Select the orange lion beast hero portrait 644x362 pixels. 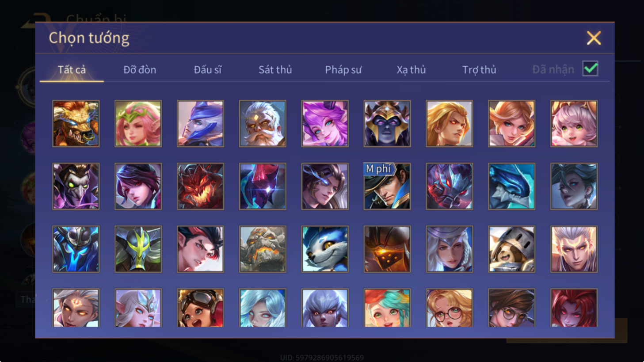76,123
